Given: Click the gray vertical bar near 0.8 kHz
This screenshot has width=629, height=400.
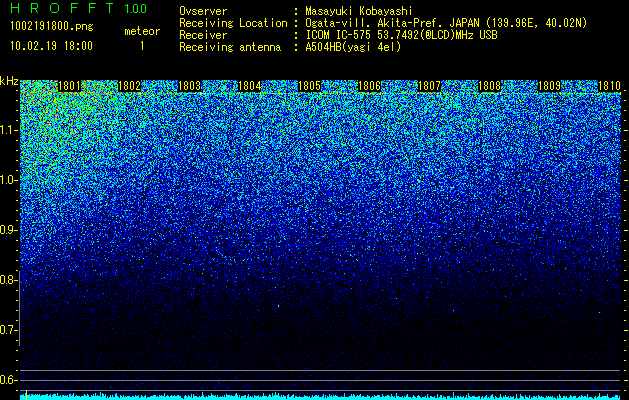Looking at the screenshot, I should pos(20,308).
